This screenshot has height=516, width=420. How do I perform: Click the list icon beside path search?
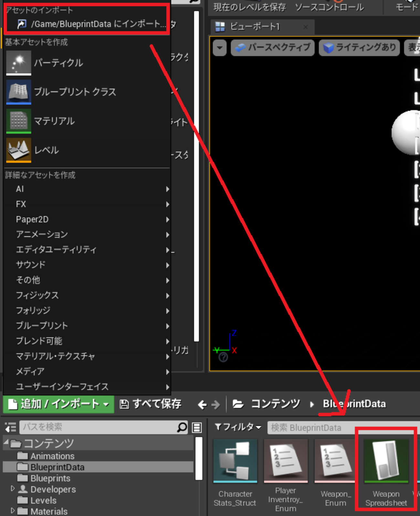197,428
